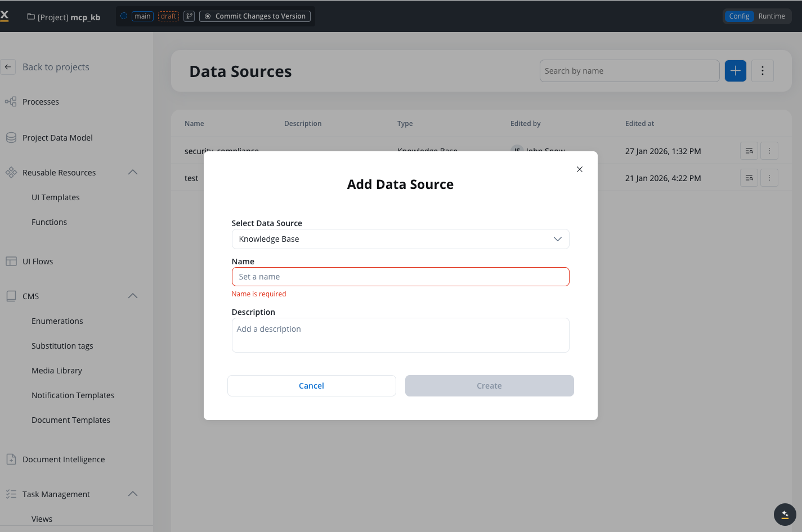Image resolution: width=802 pixels, height=532 pixels.
Task: Collapse the CMS section
Action: (133, 296)
